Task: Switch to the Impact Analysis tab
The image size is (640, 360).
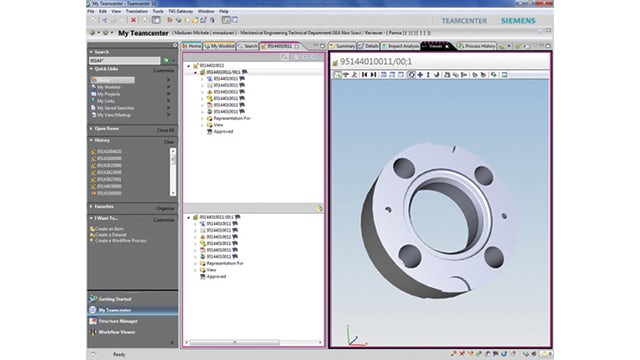Action: (x=400, y=46)
